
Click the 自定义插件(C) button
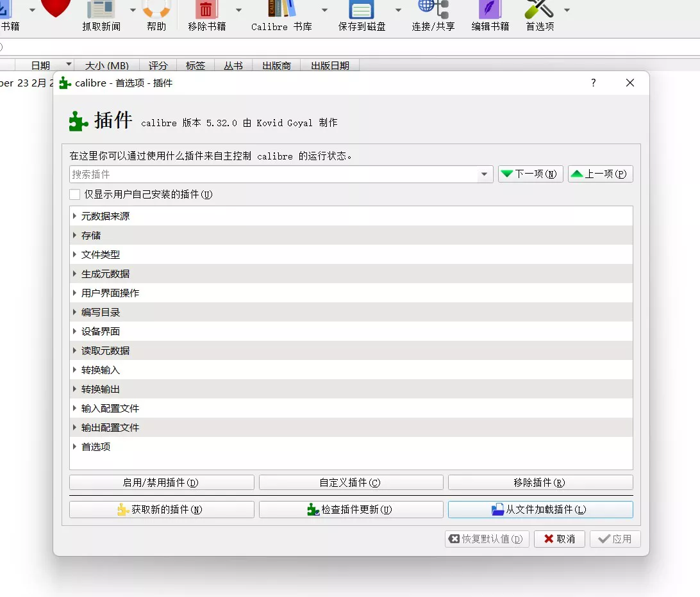tap(351, 482)
